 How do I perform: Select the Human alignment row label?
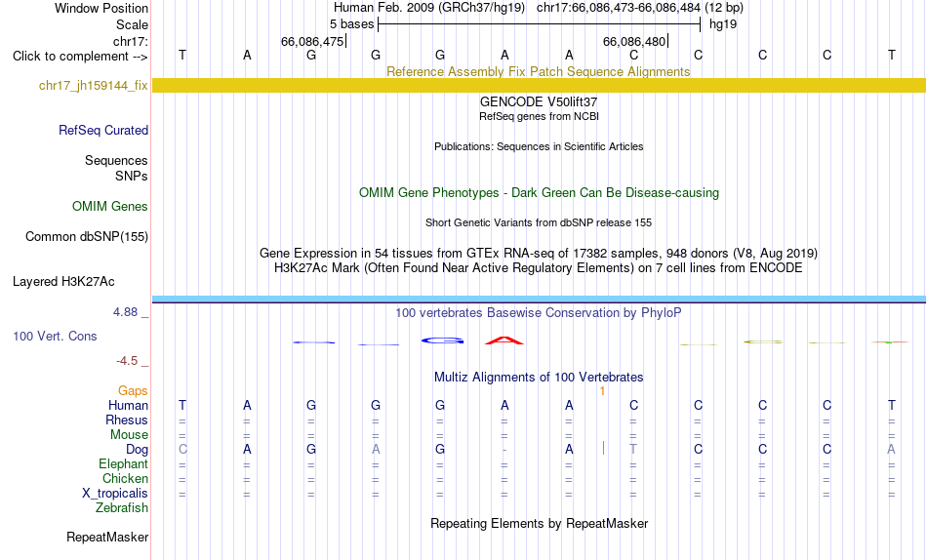click(x=128, y=405)
